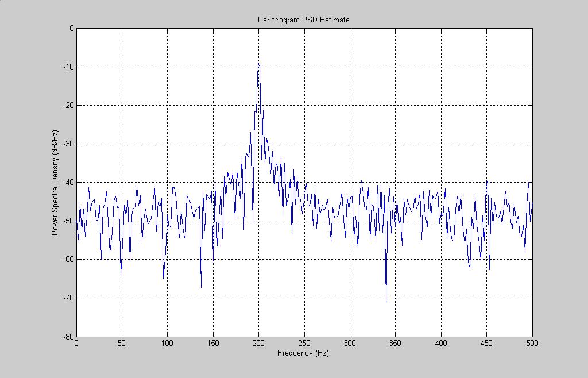
Task: Click y-axis tick label -10
Action: (69, 67)
